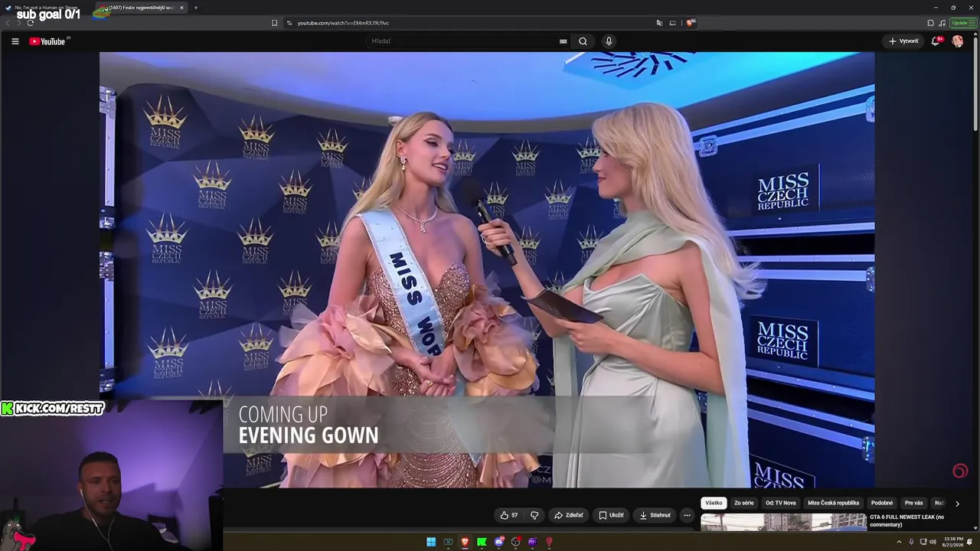Dislike the video with thumbs down
Viewport: 980px width, 551px height.
coord(534,515)
